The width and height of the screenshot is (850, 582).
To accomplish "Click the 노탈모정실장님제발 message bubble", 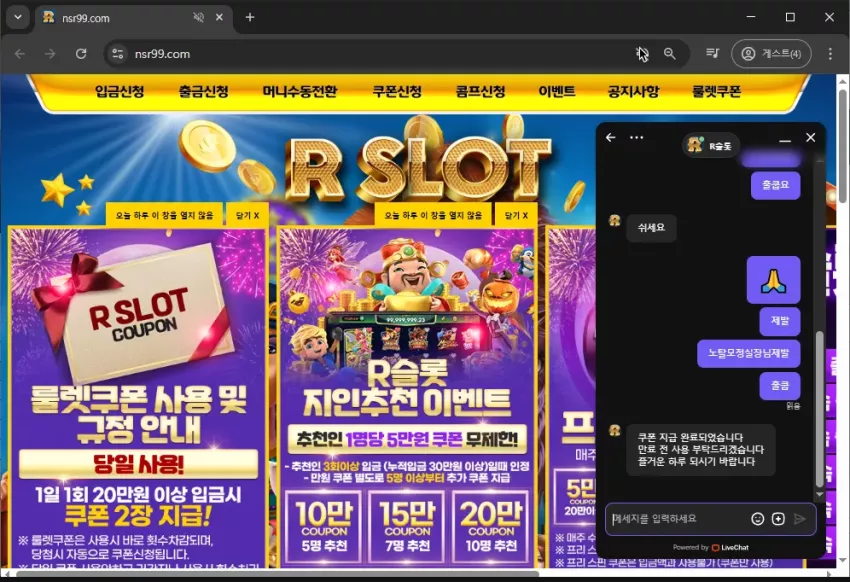I will coord(749,353).
